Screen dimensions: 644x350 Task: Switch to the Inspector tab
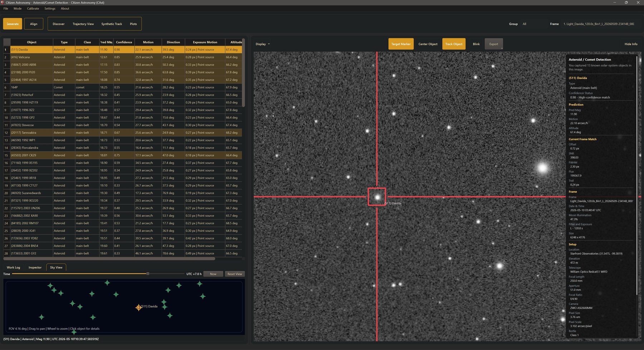[35, 267]
